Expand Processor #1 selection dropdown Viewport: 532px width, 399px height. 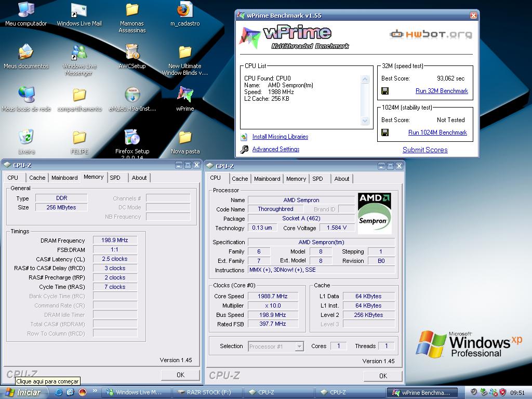click(x=299, y=347)
